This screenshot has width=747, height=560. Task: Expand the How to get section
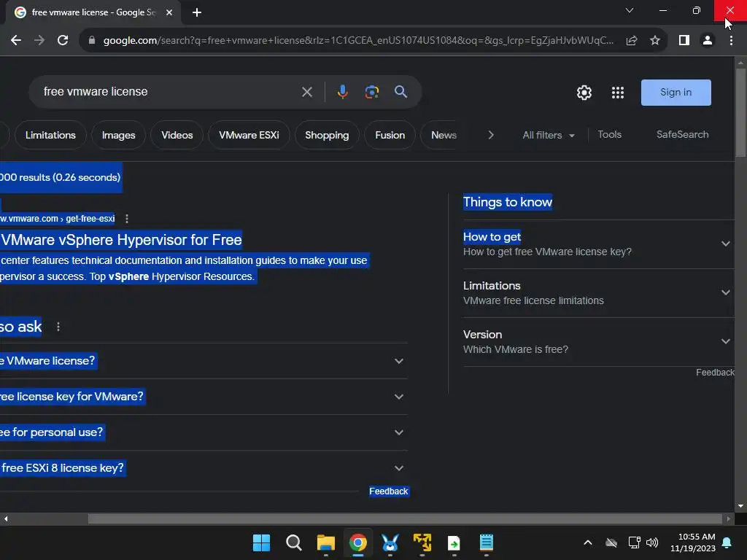(x=597, y=244)
